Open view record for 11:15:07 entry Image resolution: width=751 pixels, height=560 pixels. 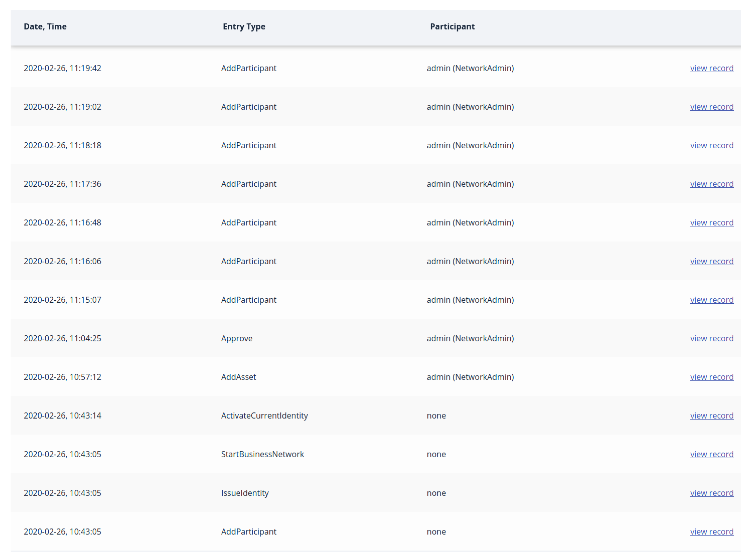pyautogui.click(x=711, y=300)
